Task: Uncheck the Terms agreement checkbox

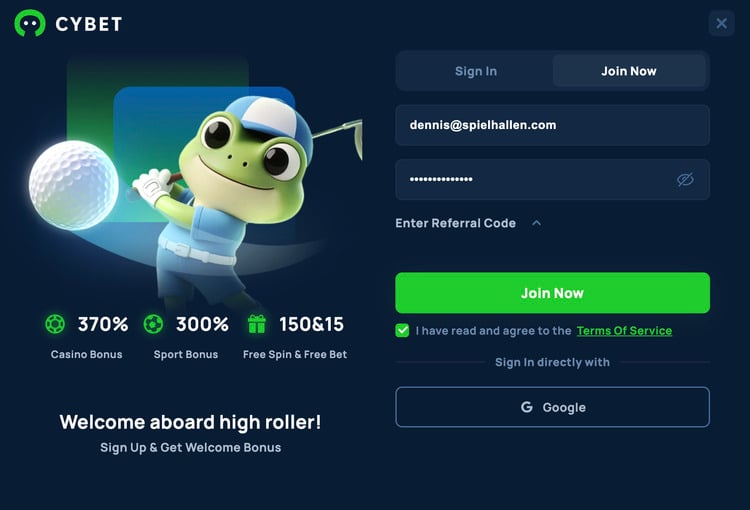Action: point(402,331)
